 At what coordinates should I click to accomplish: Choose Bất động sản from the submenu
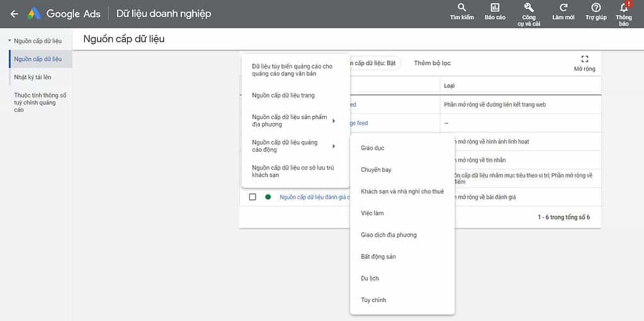[402, 257]
